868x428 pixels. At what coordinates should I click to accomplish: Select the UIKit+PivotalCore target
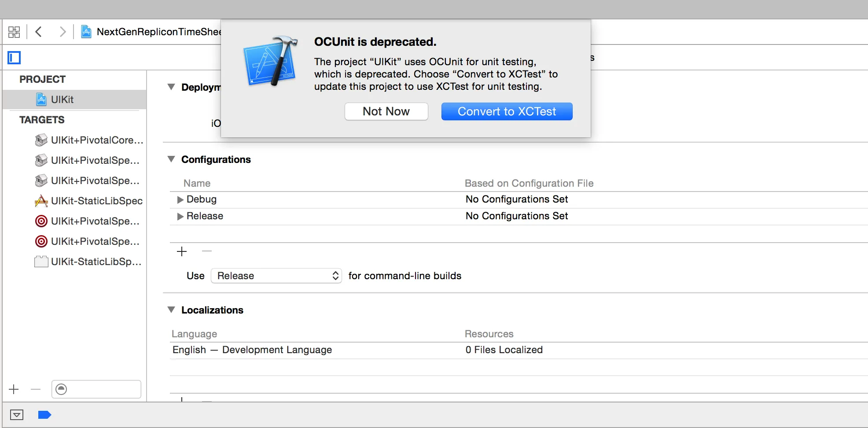[97, 140]
